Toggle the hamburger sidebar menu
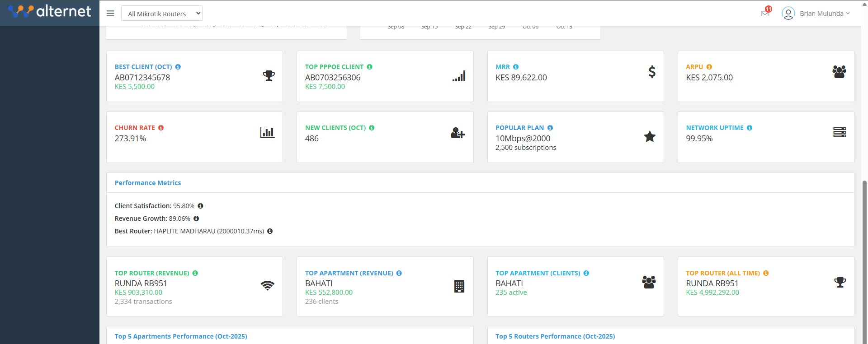 pyautogui.click(x=110, y=14)
